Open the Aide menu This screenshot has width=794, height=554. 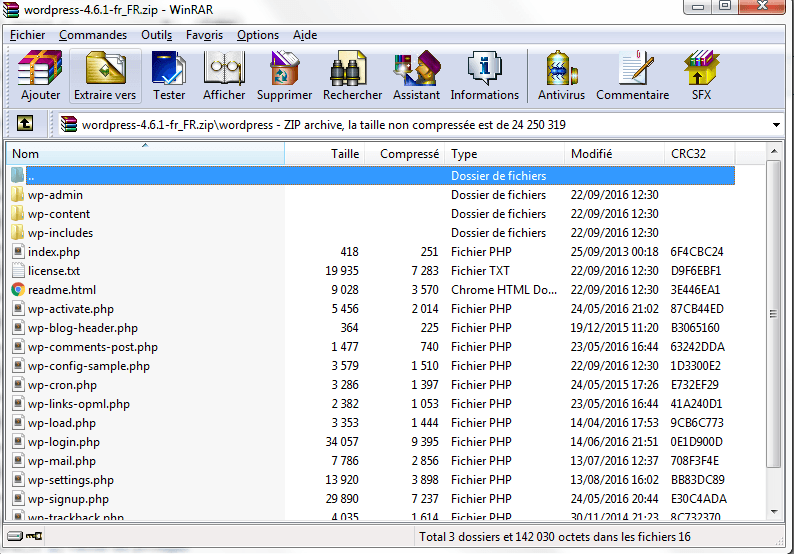click(x=305, y=35)
